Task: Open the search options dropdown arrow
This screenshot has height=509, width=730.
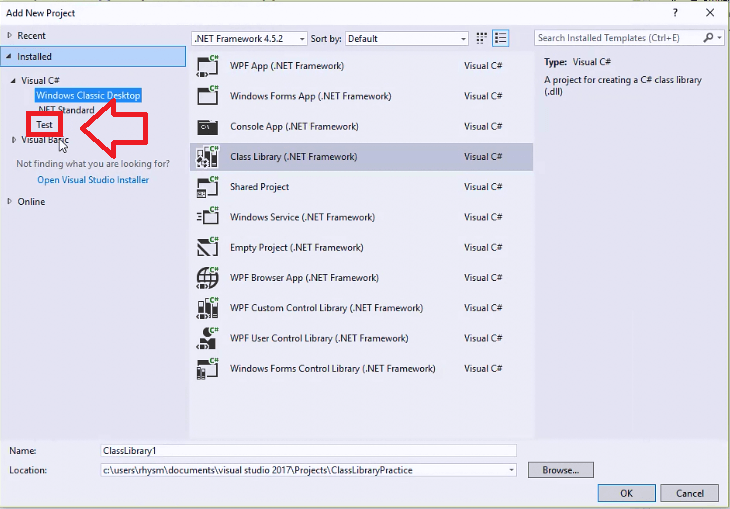Action: point(719,38)
